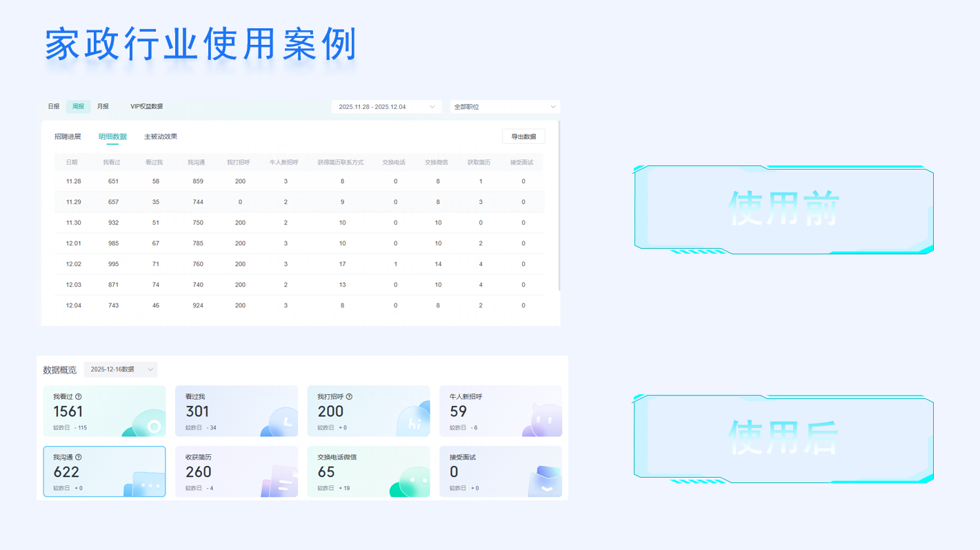Click the 交换微信 column header
The width and height of the screenshot is (980, 550).
click(x=437, y=163)
